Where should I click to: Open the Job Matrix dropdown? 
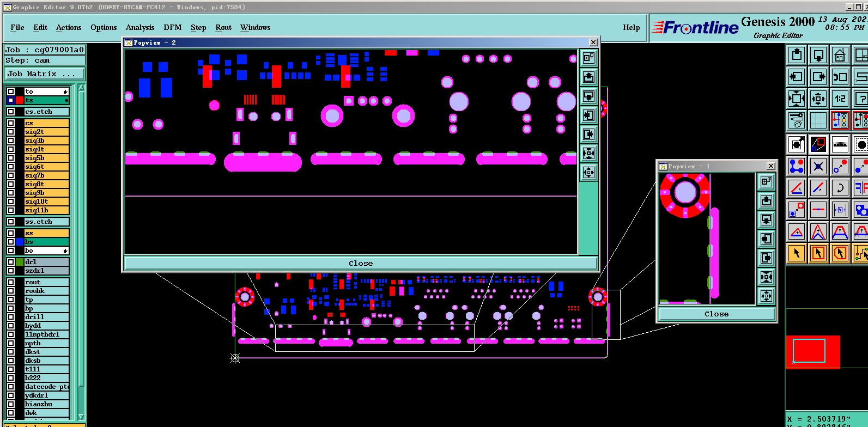click(x=45, y=74)
